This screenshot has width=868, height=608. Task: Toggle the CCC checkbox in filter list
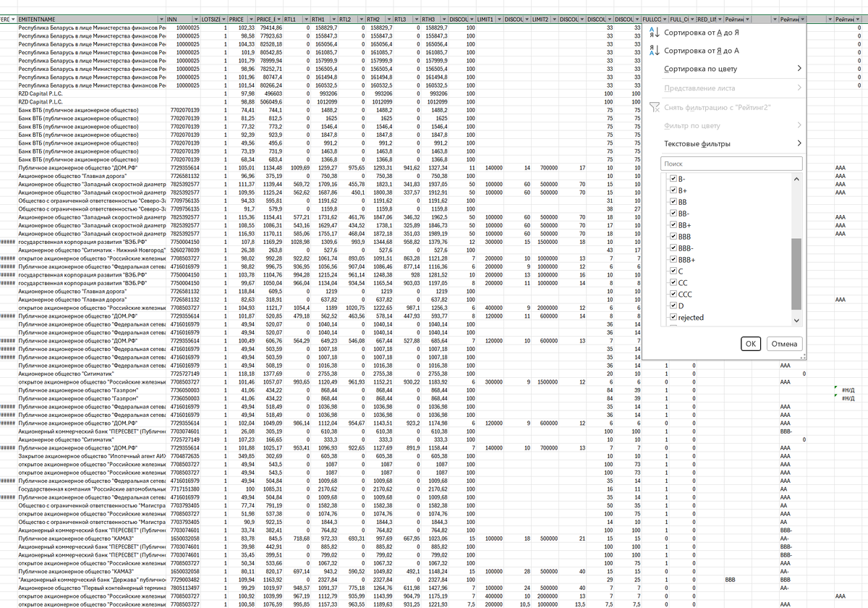[673, 295]
